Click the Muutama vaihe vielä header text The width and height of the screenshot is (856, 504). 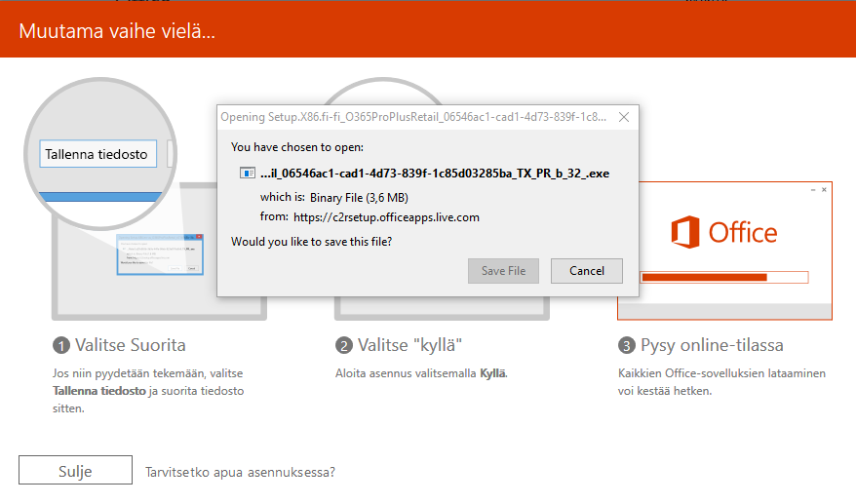[x=117, y=31]
